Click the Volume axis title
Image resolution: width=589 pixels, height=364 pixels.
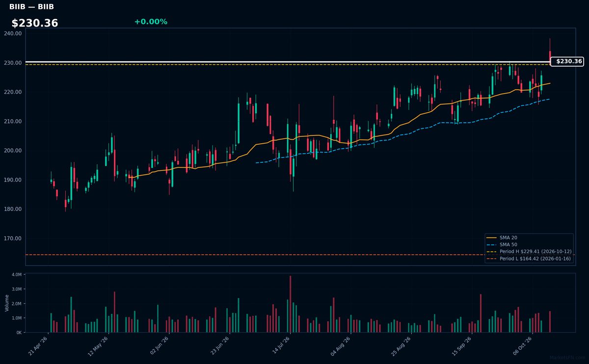point(7,303)
